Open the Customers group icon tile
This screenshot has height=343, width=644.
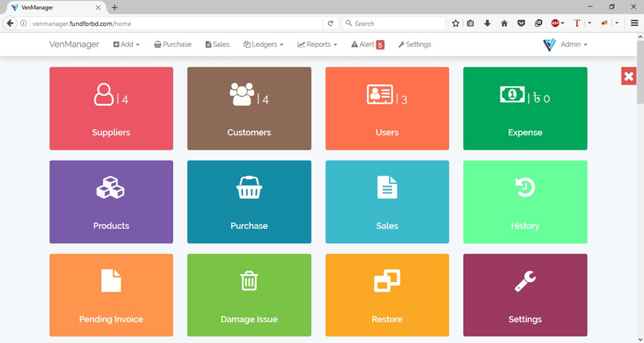[x=249, y=108]
